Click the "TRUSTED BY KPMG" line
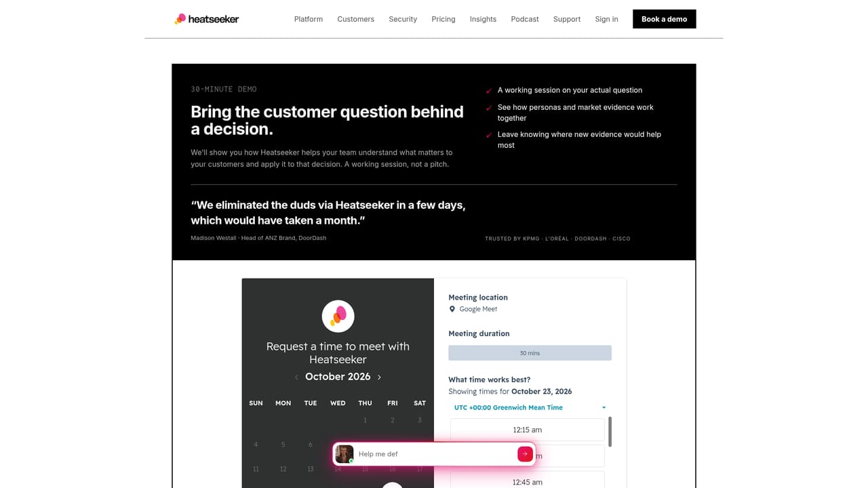The image size is (868, 488). pyautogui.click(x=557, y=239)
